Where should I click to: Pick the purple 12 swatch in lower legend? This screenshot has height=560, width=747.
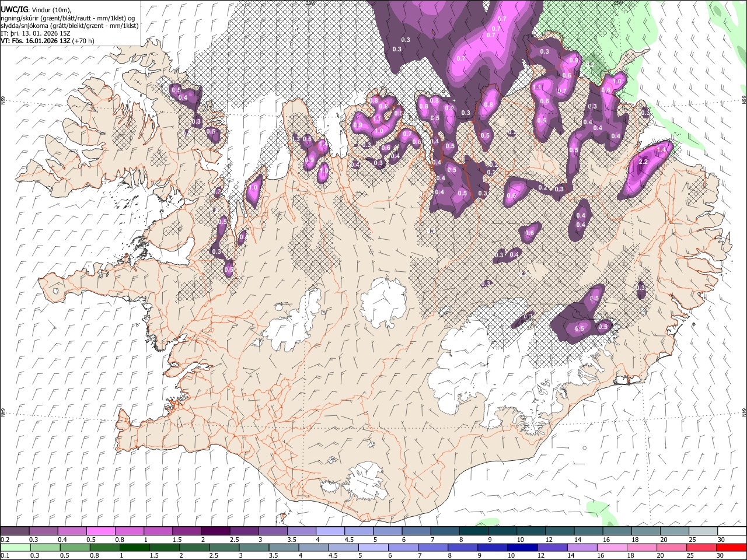pos(552,547)
